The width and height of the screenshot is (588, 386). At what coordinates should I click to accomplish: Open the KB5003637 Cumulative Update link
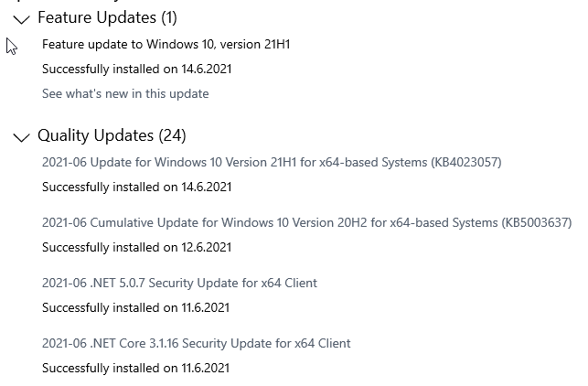click(306, 222)
